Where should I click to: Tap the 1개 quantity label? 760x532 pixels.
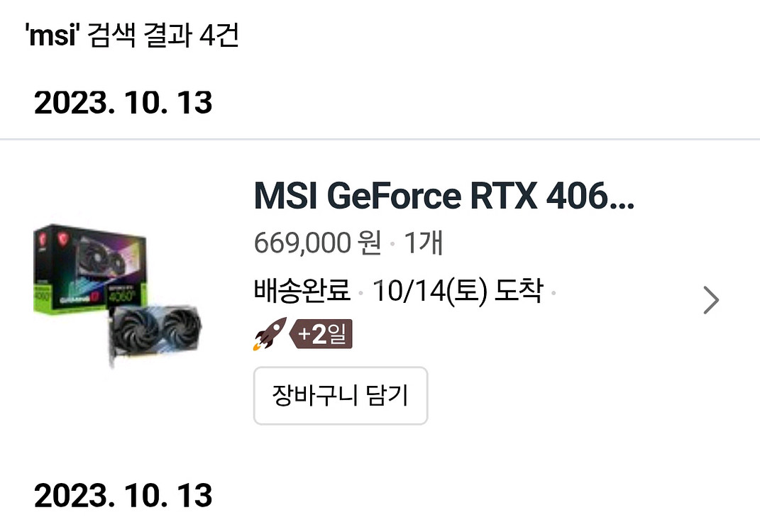pyautogui.click(x=423, y=243)
